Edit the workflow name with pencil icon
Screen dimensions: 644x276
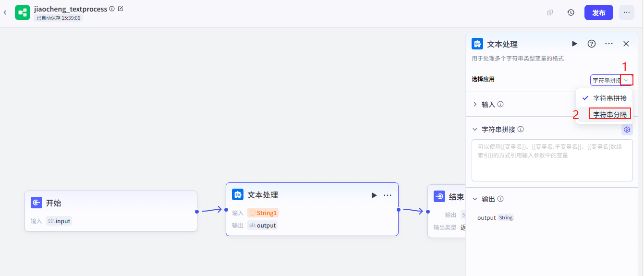pos(121,9)
